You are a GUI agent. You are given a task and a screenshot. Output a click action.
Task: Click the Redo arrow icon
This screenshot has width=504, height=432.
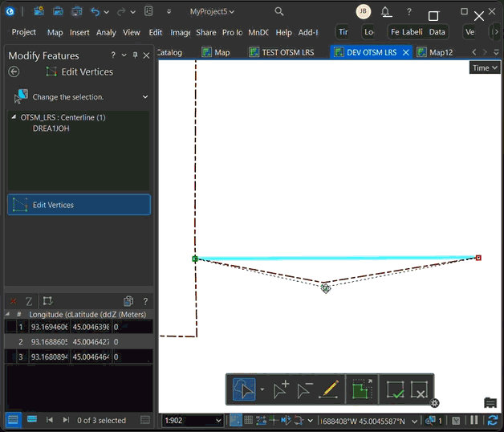click(121, 12)
